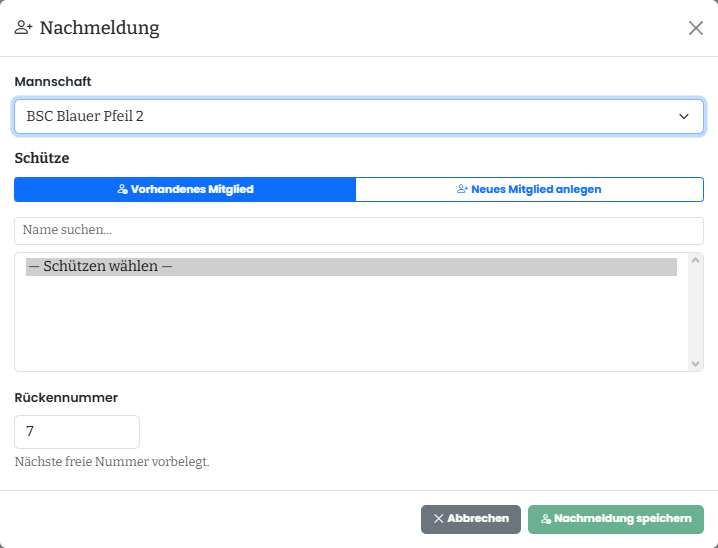Viewport: 718px width, 548px height.
Task: Select the Vorhandenes Mitglied toggle option
Action: click(185, 190)
